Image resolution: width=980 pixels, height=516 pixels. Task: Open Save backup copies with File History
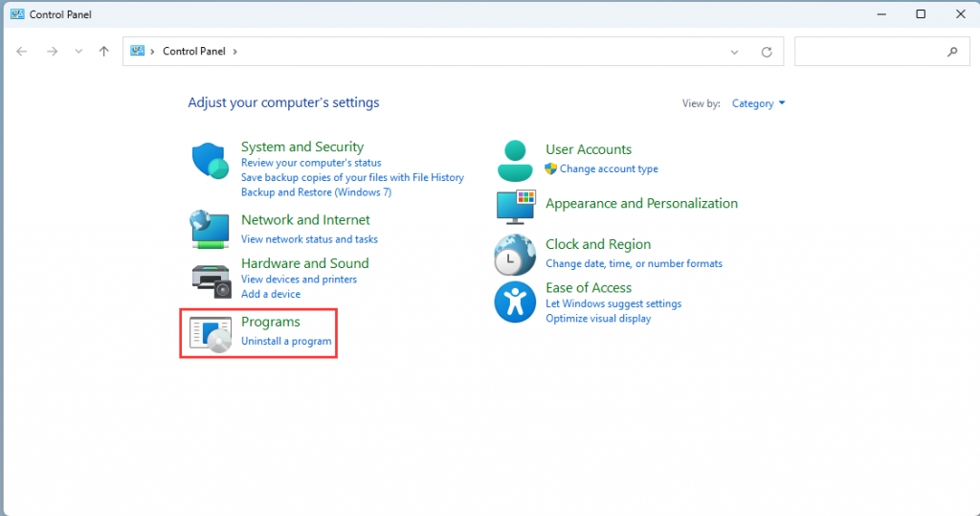352,178
